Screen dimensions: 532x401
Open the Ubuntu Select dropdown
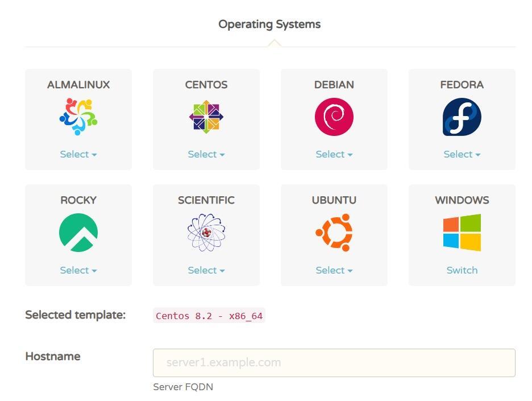click(334, 270)
